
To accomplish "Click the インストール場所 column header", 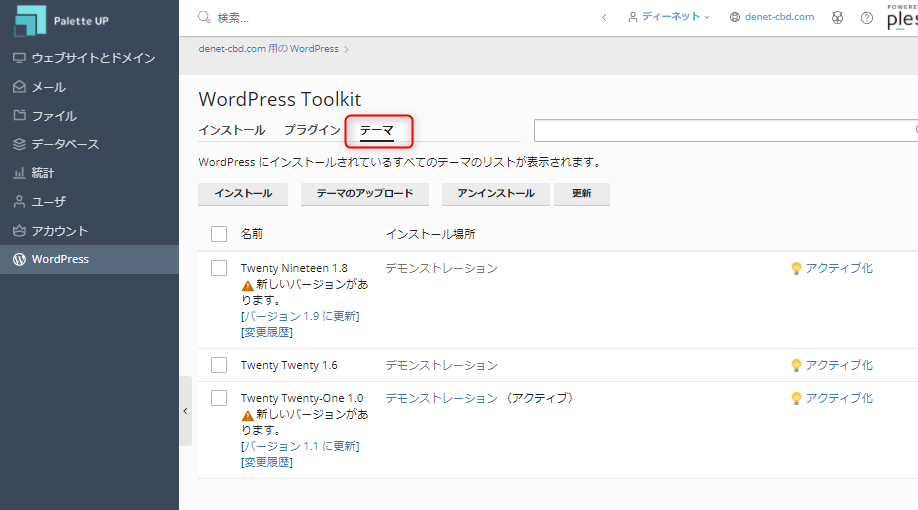I will [x=430, y=234].
